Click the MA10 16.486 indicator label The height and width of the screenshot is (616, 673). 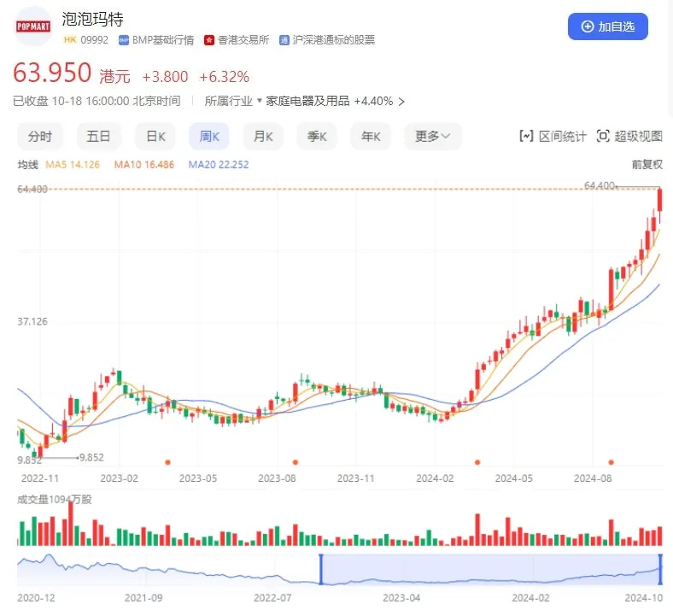click(143, 164)
